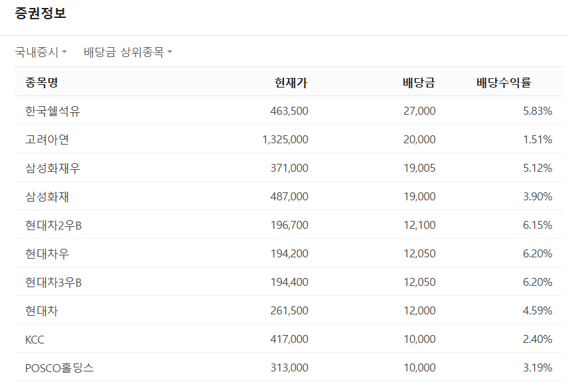Click the 배당수익률 column header
The height and width of the screenshot is (392, 568).
[504, 82]
